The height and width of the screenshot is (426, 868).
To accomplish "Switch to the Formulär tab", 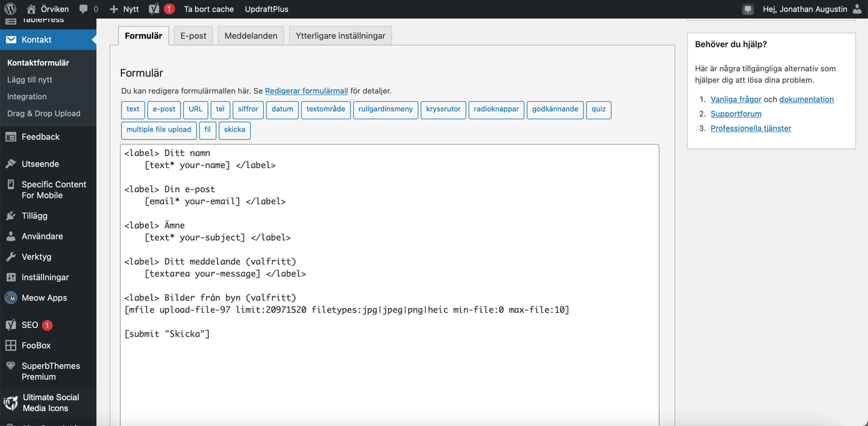I will tap(144, 36).
